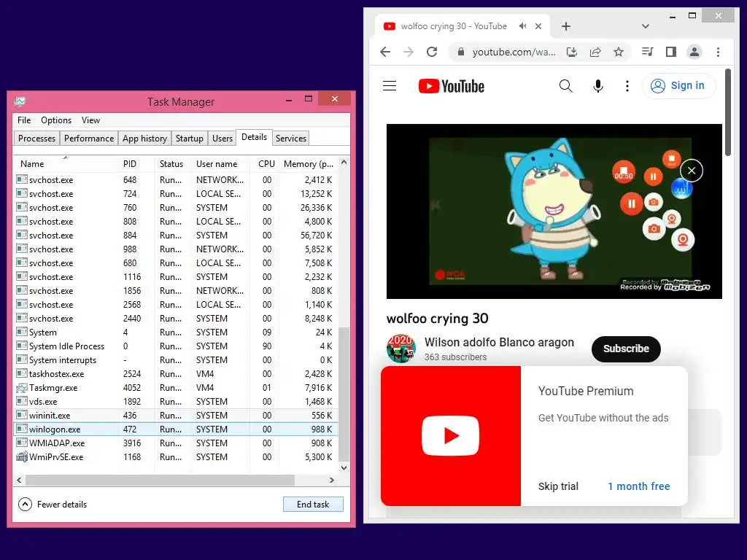
Task: Close the wolfoo crying 30 tab
Action: click(x=538, y=26)
